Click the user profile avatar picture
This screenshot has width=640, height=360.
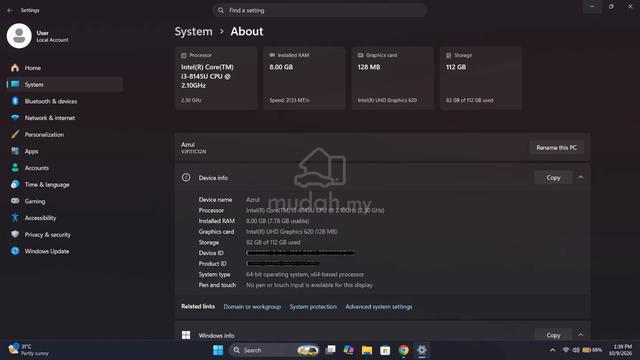click(x=19, y=36)
